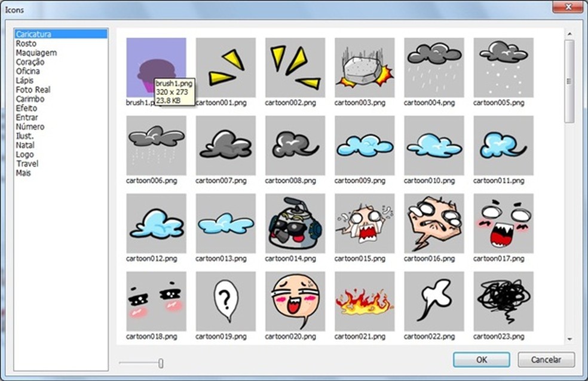This screenshot has width=588, height=381.
Task: Select the flames icon cartoon021.png
Action: pos(364,300)
